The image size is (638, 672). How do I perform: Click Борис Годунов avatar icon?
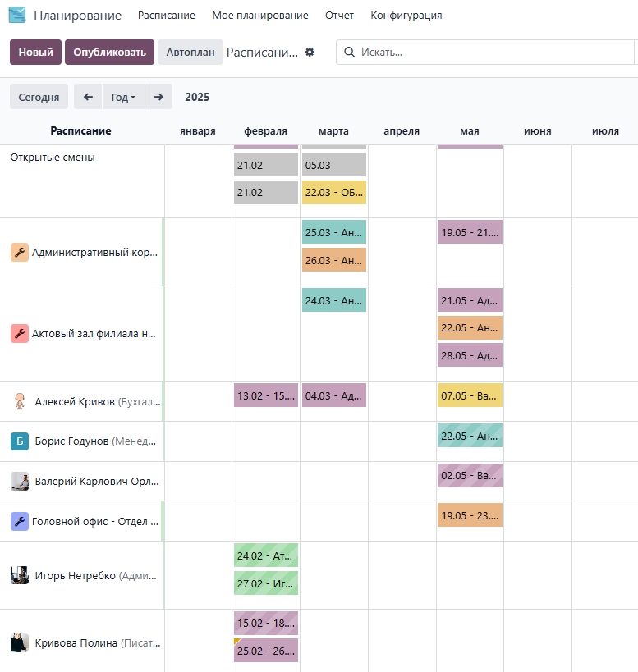20,441
